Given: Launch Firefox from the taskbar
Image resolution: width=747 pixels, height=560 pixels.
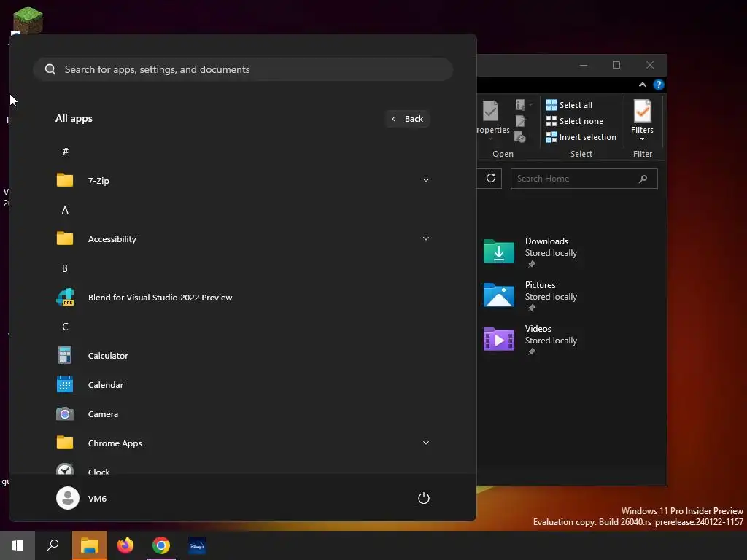Looking at the screenshot, I should 125,545.
